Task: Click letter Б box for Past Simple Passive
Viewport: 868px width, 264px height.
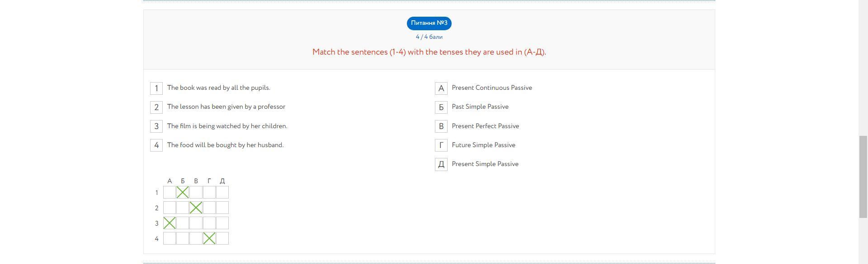Action: point(441,107)
